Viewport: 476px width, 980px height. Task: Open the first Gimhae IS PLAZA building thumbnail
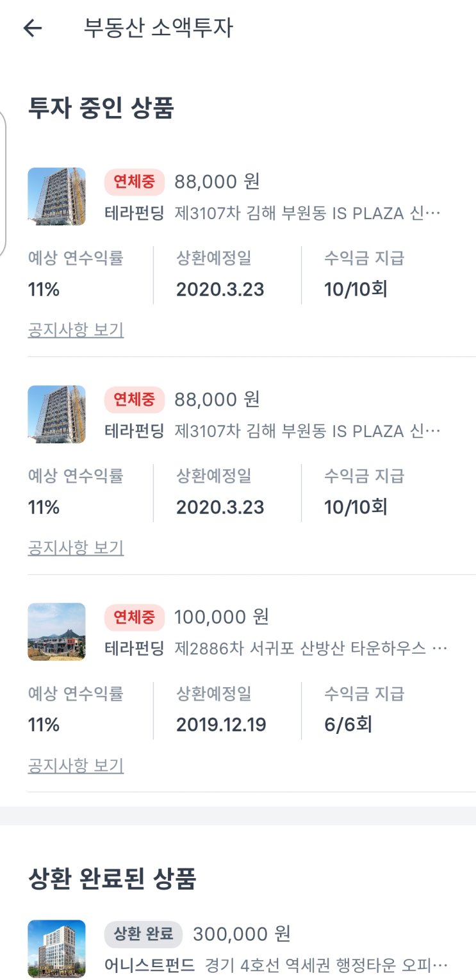coord(56,196)
